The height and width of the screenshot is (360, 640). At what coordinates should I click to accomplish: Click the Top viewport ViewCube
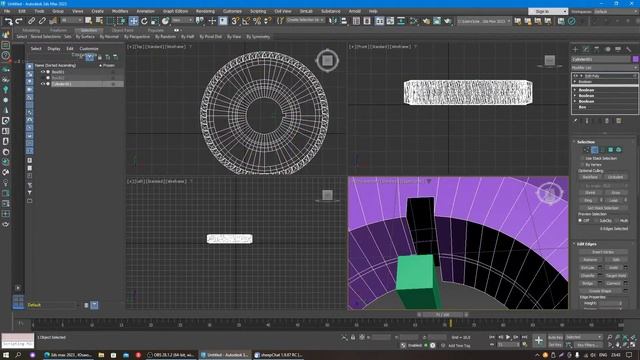[327, 61]
